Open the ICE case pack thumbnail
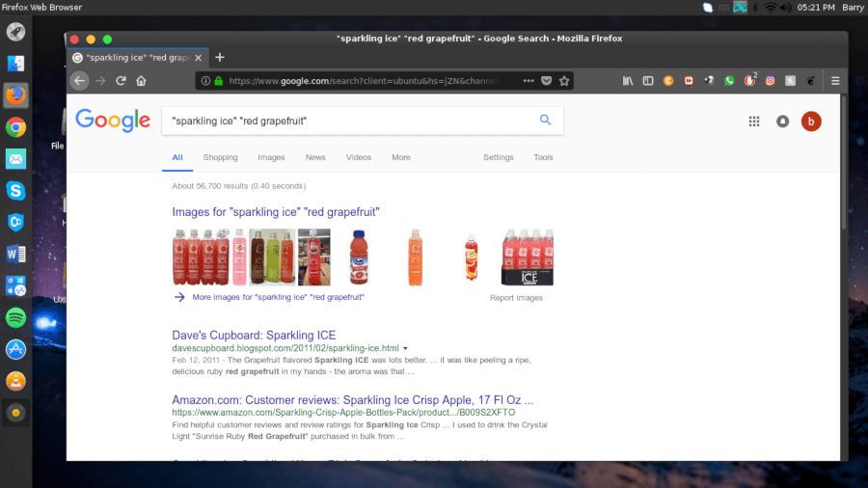 coord(528,258)
